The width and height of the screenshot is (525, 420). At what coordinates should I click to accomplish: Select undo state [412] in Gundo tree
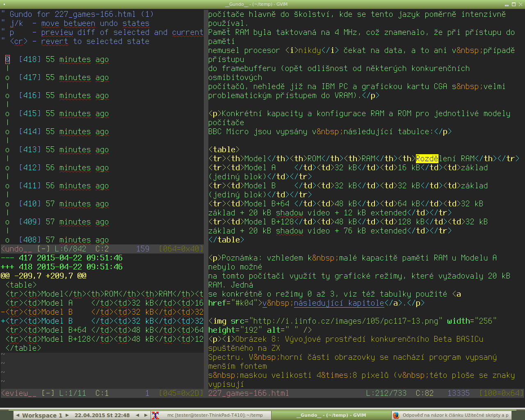pyautogui.click(x=30, y=168)
